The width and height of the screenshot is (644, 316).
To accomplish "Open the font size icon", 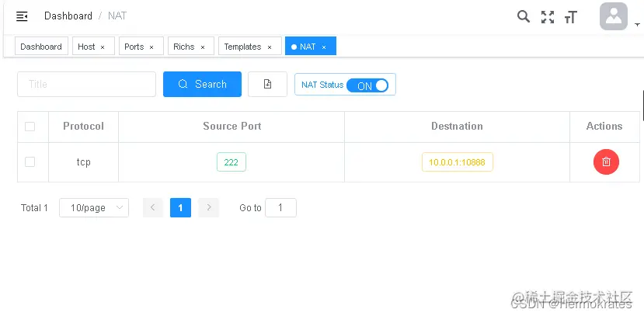I will tap(570, 17).
